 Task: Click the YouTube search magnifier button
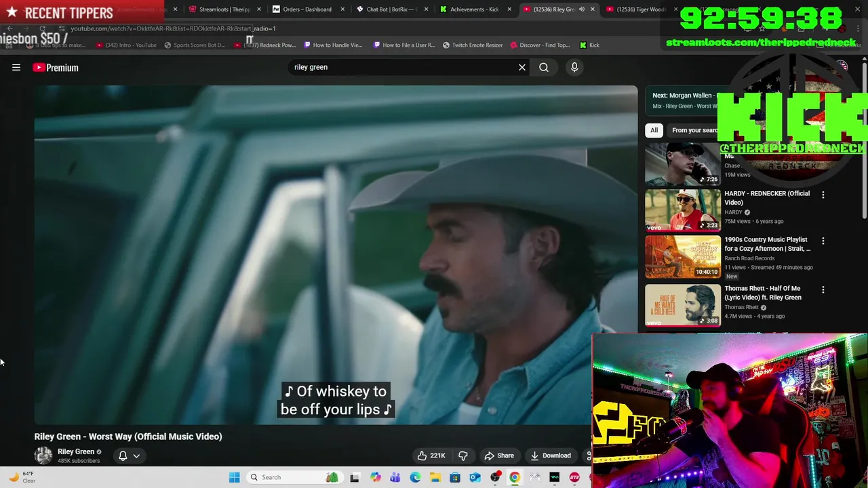544,67
